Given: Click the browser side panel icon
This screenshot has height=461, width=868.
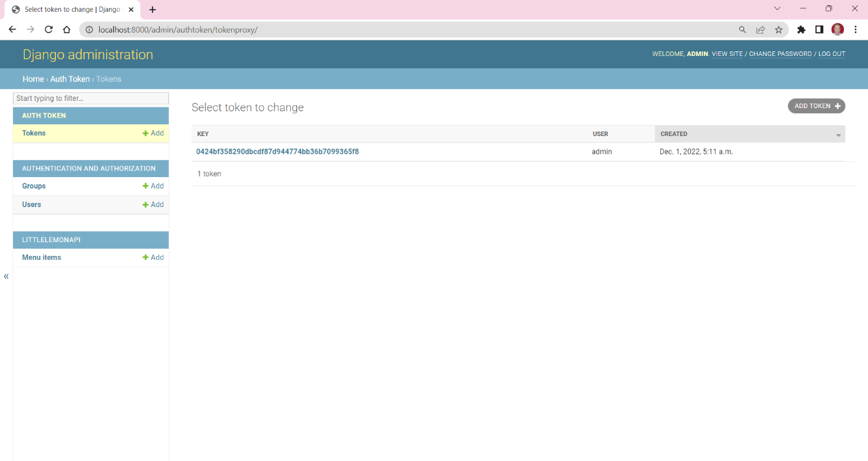Looking at the screenshot, I should pyautogui.click(x=819, y=29).
